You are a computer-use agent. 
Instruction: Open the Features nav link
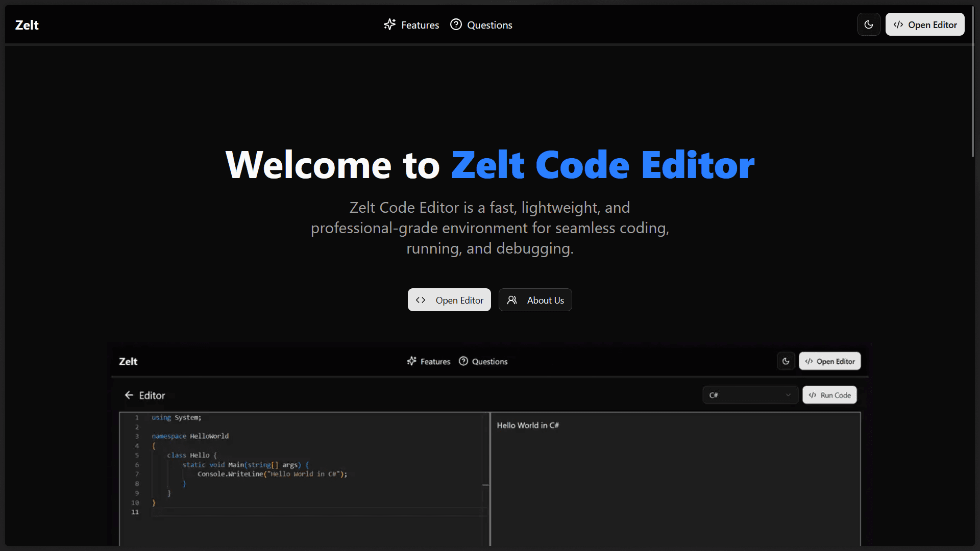click(411, 25)
